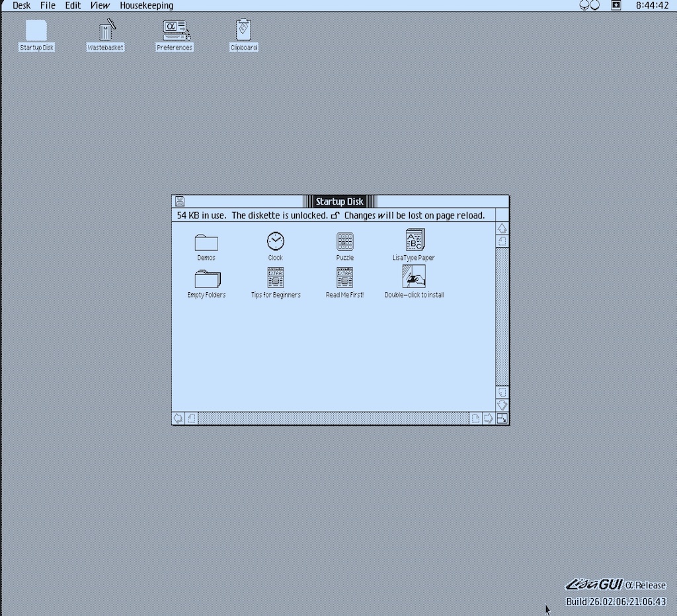This screenshot has height=616, width=677.
Task: Select the Empty Folders stationery pad
Action: [206, 278]
